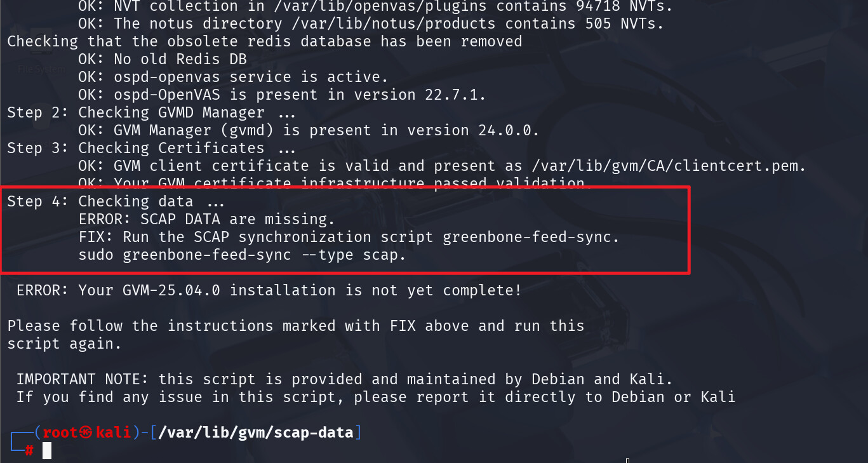The image size is (868, 463).
Task: Place cursor at the terminal input block
Action: coord(46,451)
